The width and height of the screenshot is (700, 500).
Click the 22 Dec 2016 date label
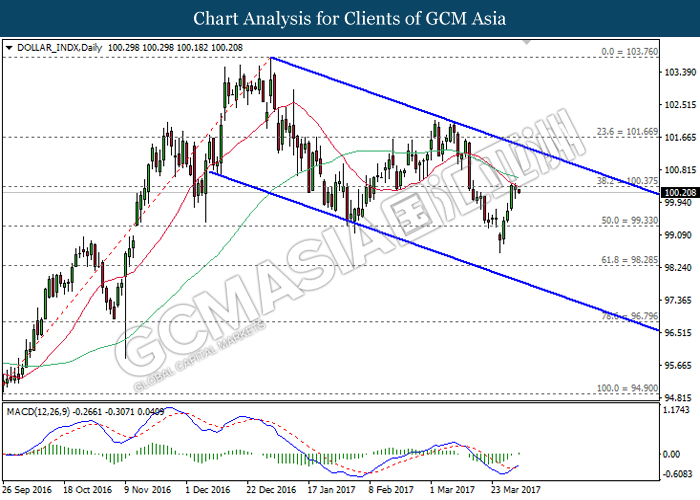click(271, 490)
